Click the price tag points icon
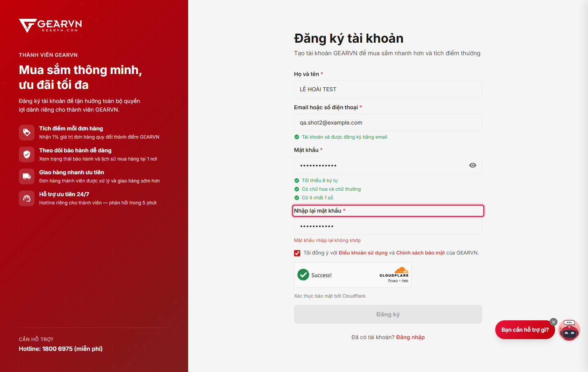The width and height of the screenshot is (588, 372). [x=27, y=132]
